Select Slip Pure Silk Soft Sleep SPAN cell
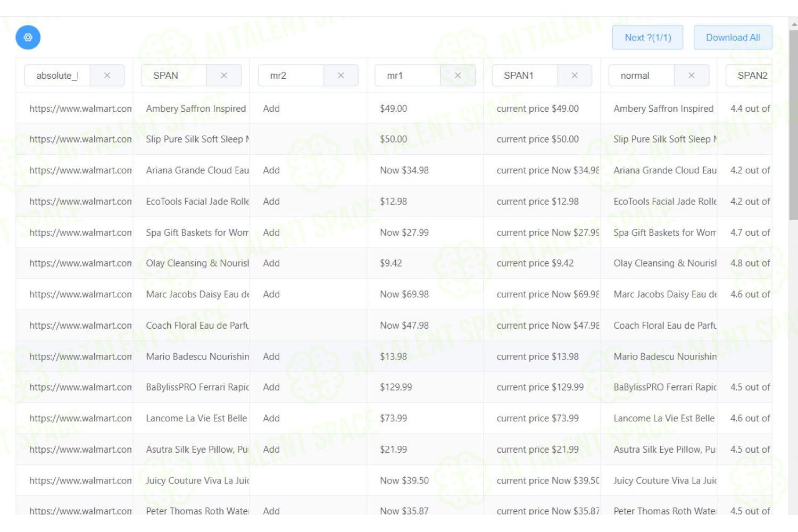This screenshot has width=798, height=532. click(192, 139)
